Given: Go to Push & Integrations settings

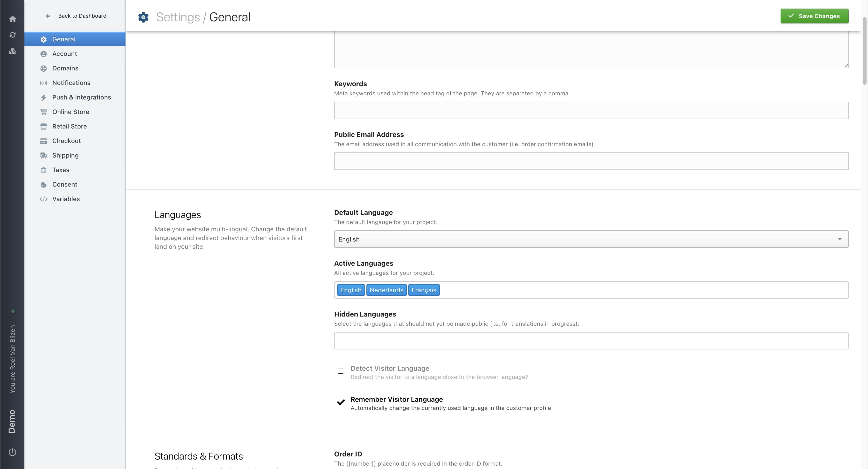Looking at the screenshot, I should pyautogui.click(x=81, y=97).
